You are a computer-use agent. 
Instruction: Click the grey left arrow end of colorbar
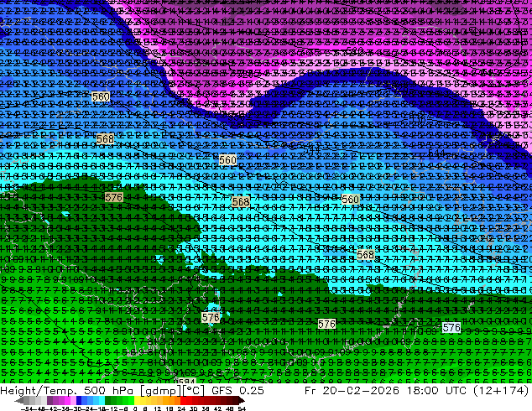[x=19, y=401]
